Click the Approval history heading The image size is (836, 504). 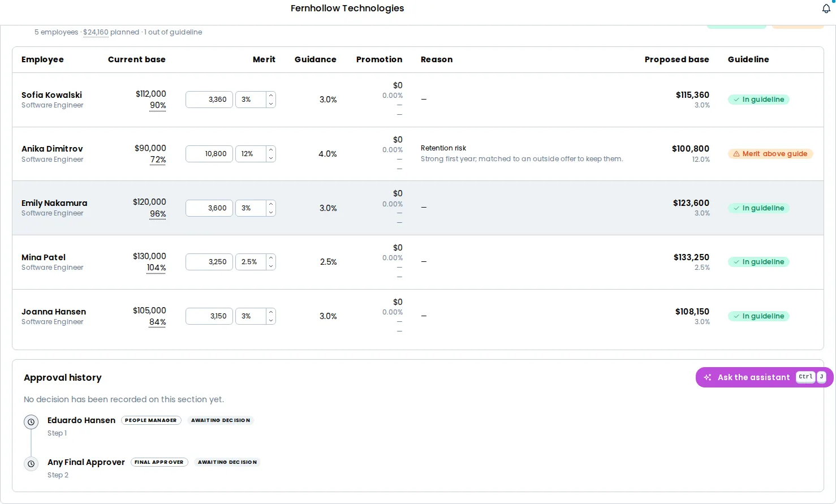tap(63, 377)
